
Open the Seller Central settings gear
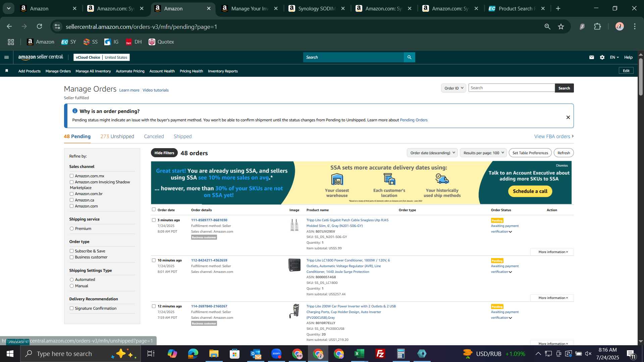[x=602, y=57]
